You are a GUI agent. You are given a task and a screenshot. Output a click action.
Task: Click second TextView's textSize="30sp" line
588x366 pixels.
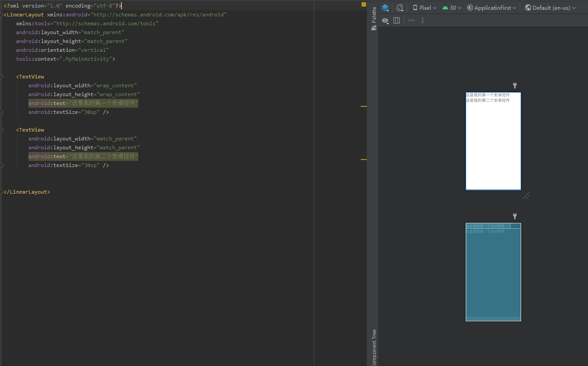[x=69, y=165]
